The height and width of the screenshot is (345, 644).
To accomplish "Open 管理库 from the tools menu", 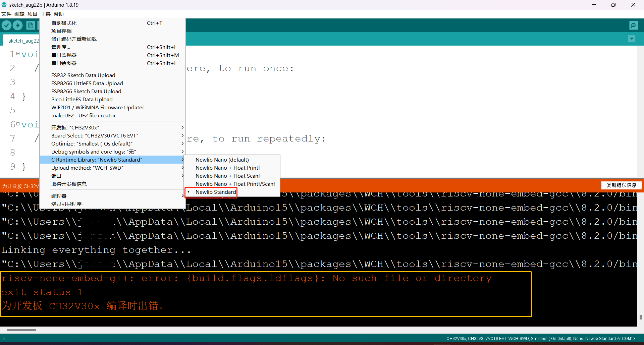I will click(x=61, y=47).
